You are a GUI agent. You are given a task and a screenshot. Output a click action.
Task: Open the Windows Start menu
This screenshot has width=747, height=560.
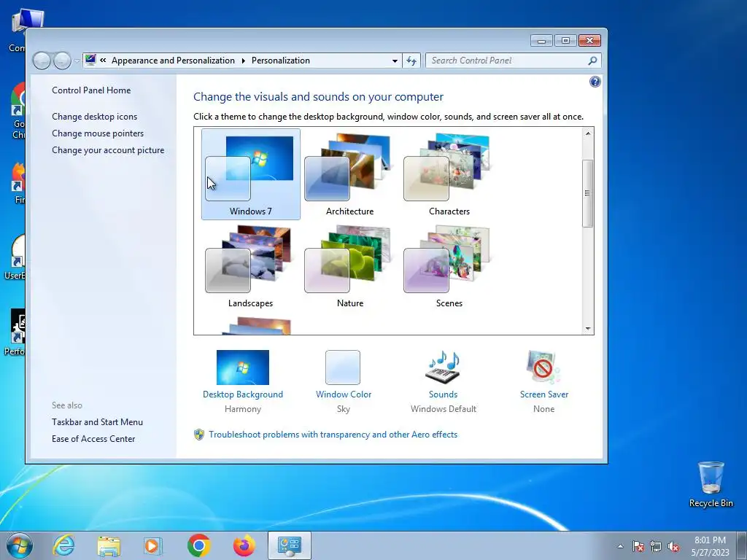tap(20, 545)
